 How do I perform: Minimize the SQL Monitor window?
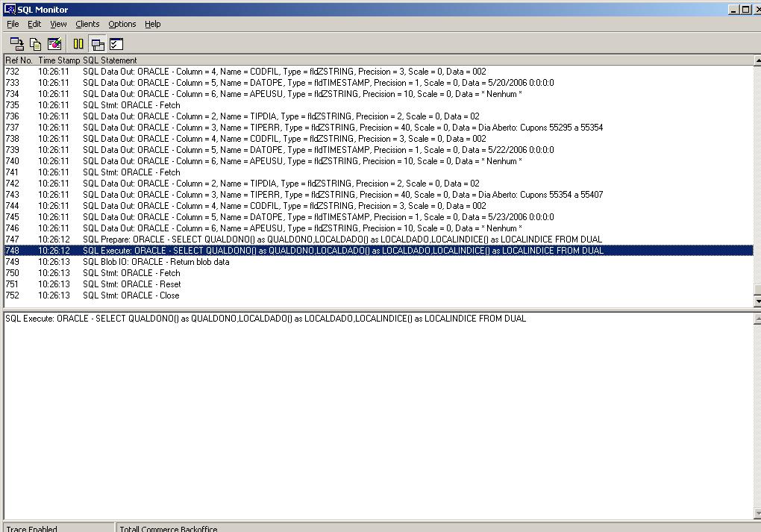point(734,9)
